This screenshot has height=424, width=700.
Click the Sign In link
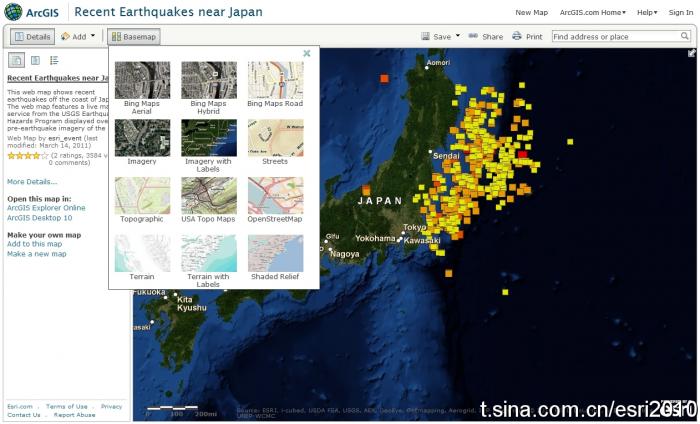point(680,12)
